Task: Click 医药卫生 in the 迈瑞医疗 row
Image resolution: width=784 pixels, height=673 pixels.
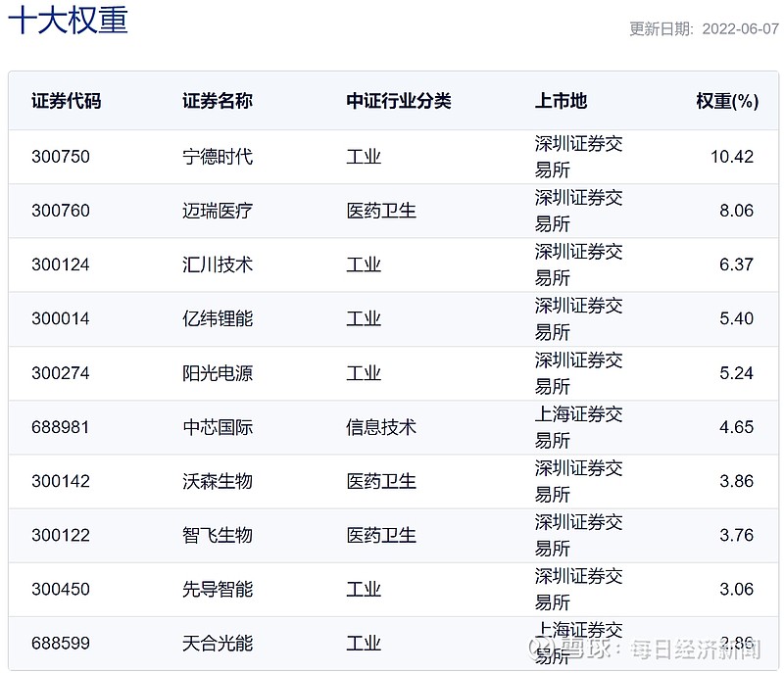Action: point(381,211)
